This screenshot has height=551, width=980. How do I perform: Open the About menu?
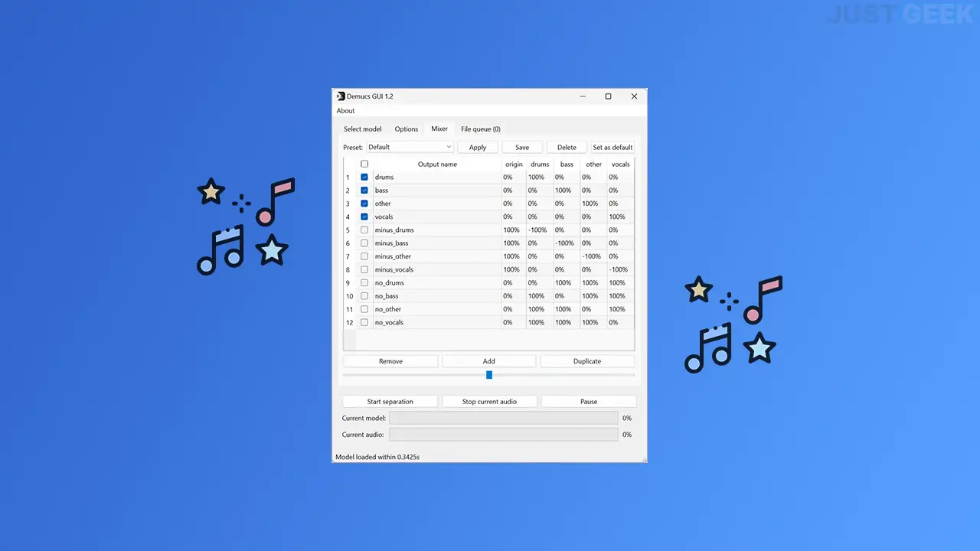(x=346, y=111)
